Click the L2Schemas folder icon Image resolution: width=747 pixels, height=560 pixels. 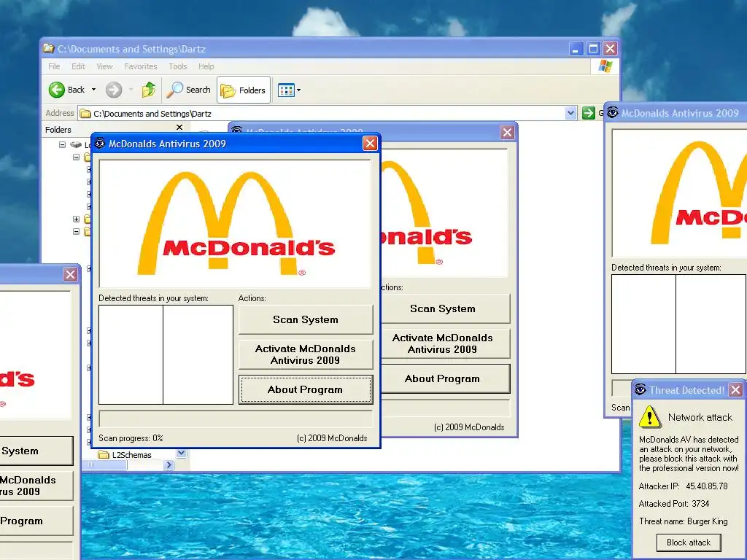[104, 455]
